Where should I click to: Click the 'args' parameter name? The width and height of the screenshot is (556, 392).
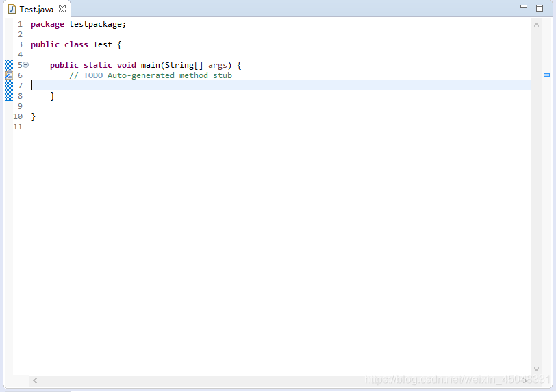point(217,66)
